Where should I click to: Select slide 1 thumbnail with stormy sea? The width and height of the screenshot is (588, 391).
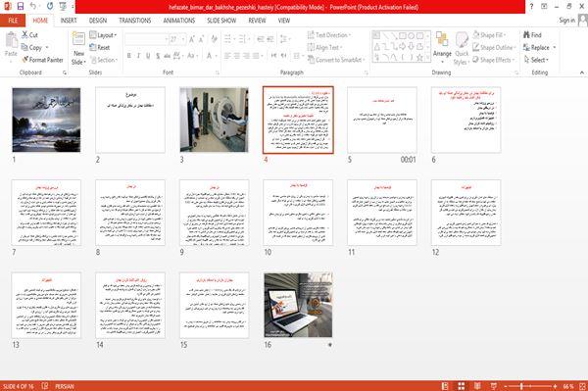46,120
